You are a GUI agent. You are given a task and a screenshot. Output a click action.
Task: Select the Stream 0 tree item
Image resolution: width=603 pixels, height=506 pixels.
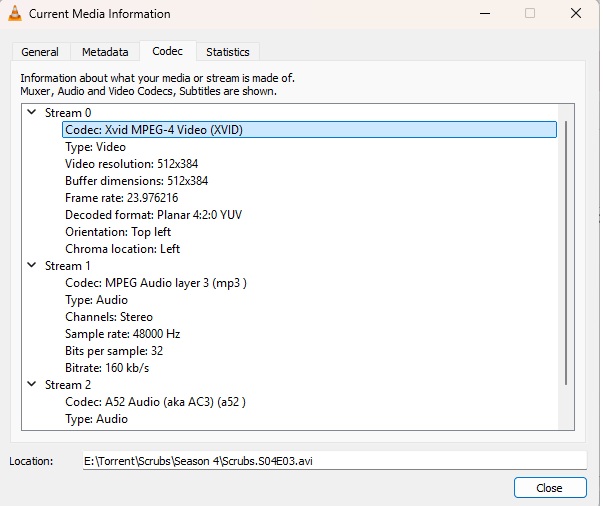click(x=68, y=113)
